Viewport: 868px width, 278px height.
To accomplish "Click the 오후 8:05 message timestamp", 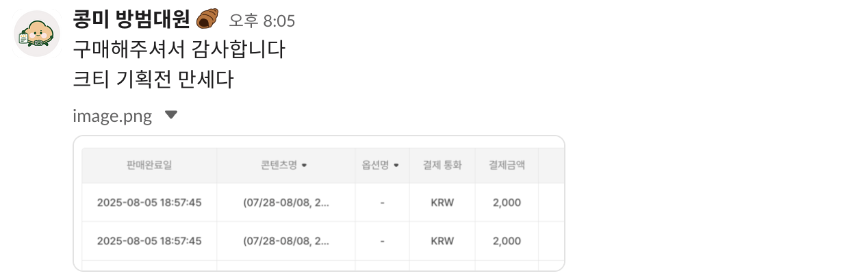I will tap(262, 21).
